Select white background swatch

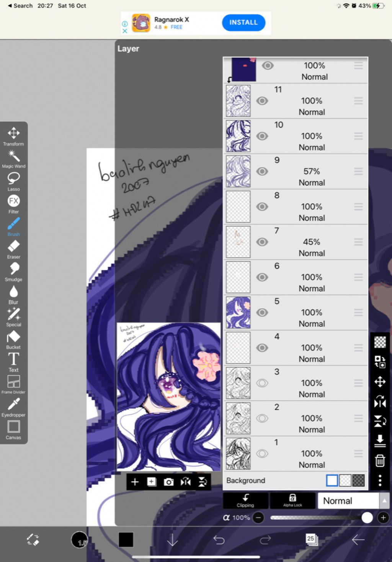332,480
